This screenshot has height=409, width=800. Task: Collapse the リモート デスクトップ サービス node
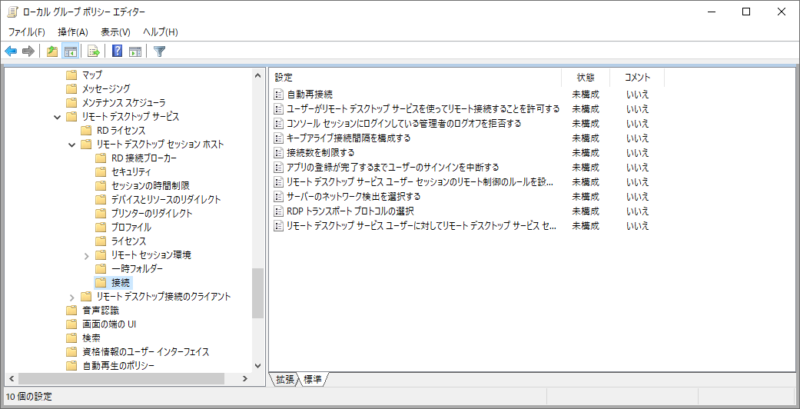click(x=57, y=117)
